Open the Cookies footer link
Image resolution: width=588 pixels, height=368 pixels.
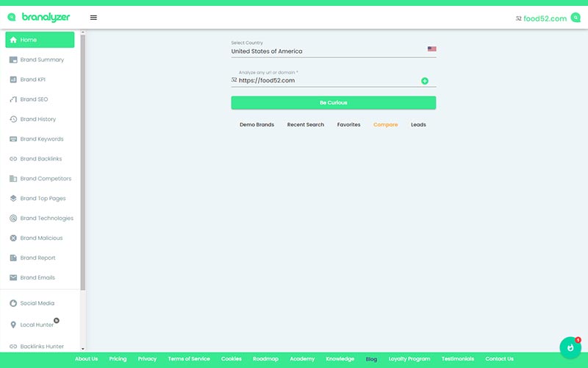click(x=232, y=359)
